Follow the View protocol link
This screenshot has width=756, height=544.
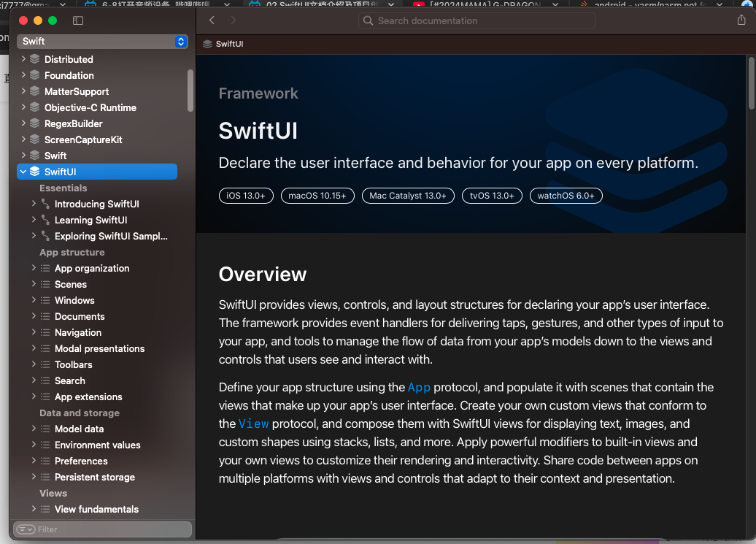point(254,424)
